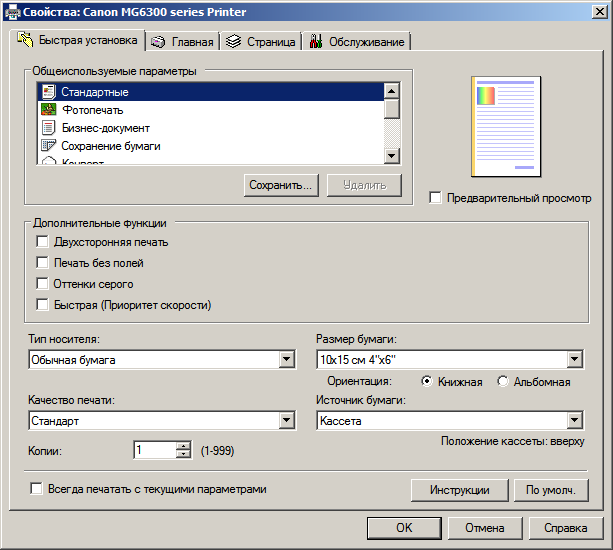
Task: Click the page layout preview thumbnail
Action: click(506, 127)
